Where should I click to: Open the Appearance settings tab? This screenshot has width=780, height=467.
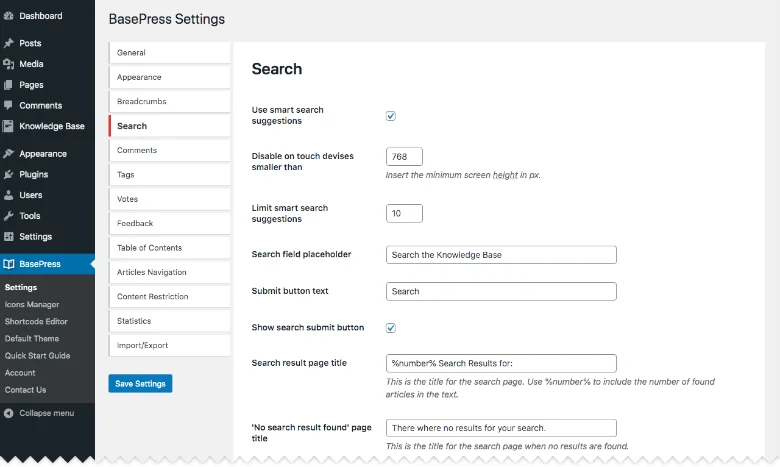point(170,77)
